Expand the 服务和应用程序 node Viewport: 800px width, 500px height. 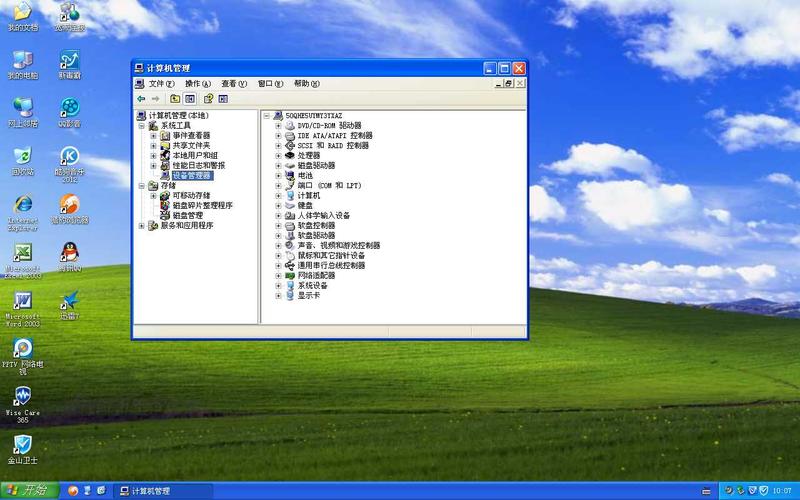point(141,226)
